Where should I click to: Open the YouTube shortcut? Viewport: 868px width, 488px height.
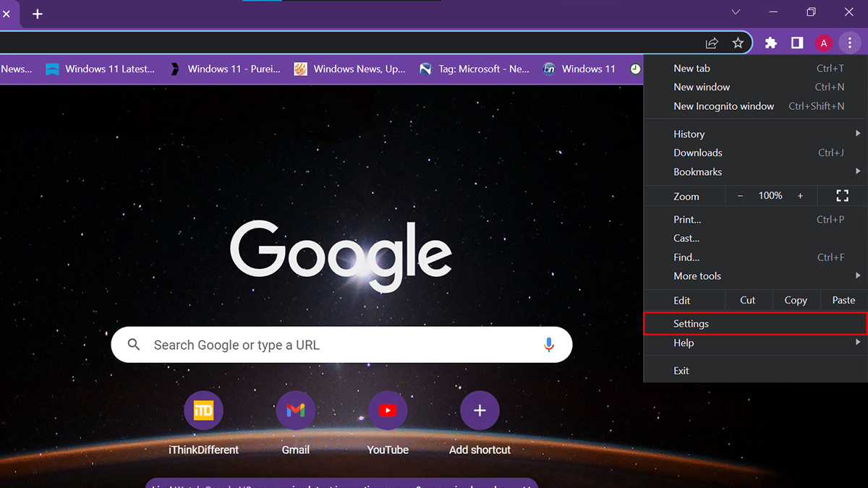point(388,411)
